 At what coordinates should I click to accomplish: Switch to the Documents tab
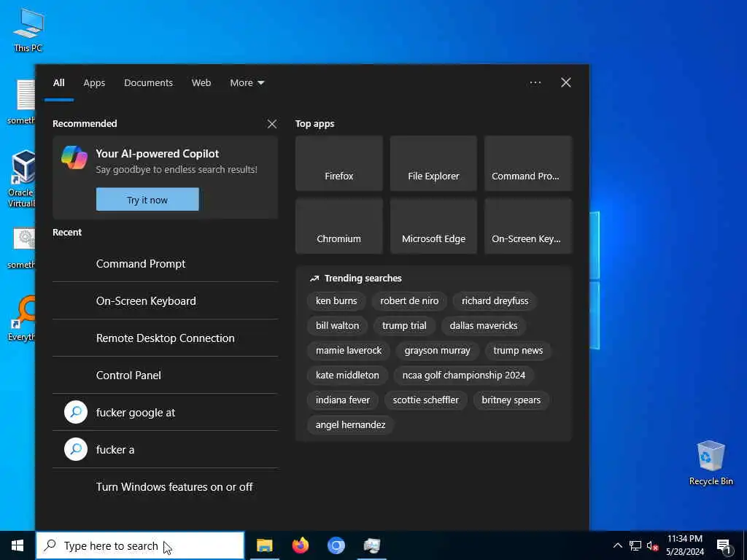(x=148, y=83)
